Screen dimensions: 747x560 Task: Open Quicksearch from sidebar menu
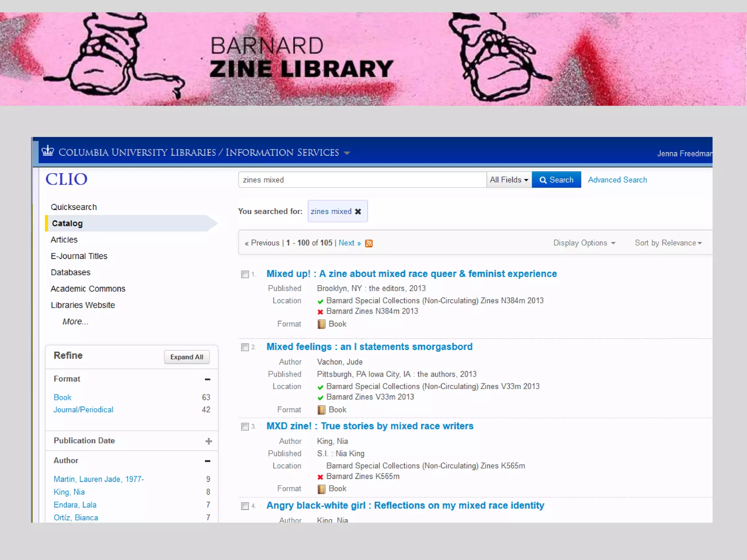pos(74,207)
